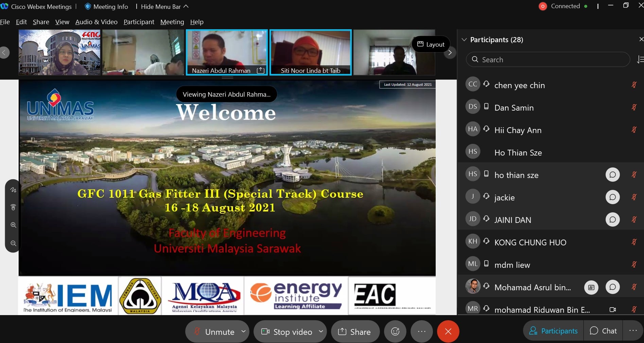Open video options arrow next to Stop video
Viewport: 644px width, 343px height.
(321, 331)
